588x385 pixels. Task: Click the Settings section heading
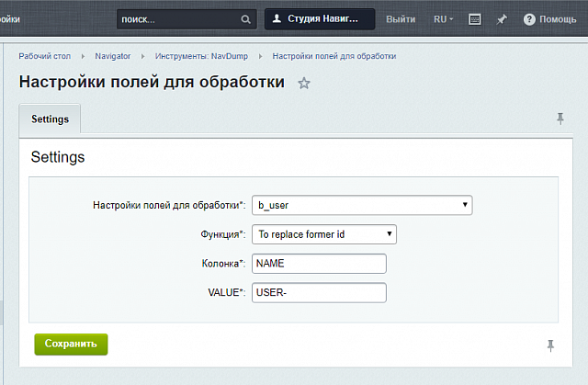coord(58,157)
